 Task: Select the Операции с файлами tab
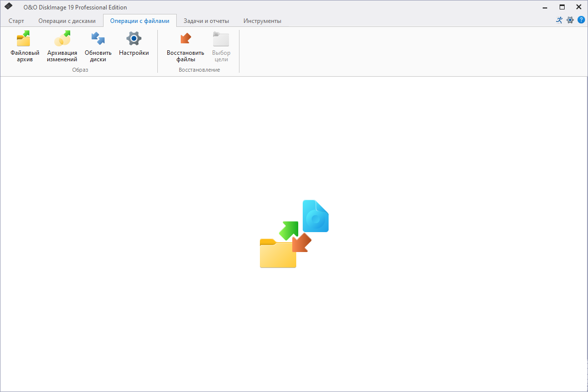pyautogui.click(x=139, y=21)
